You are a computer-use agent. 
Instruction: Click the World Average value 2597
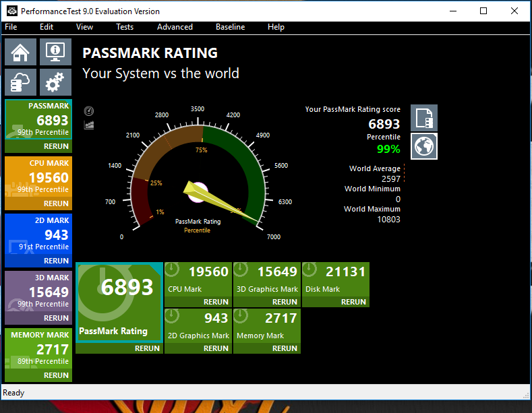point(391,179)
